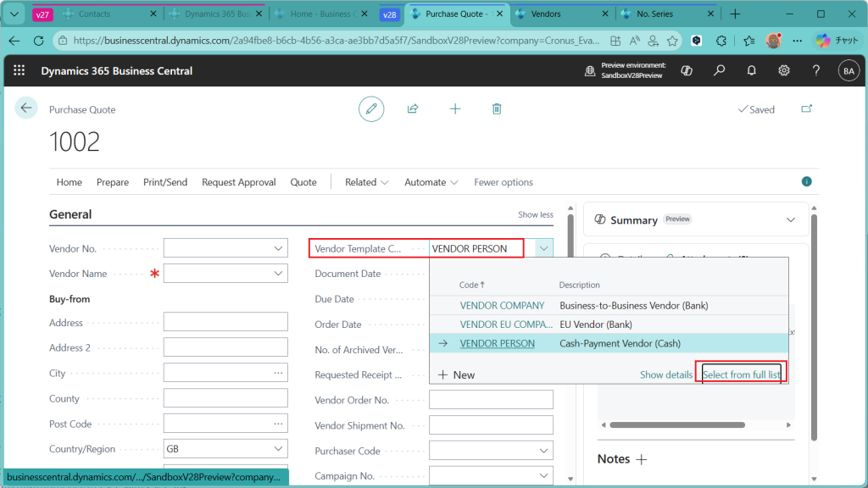This screenshot has width=868, height=488.
Task: Open page in new window icon
Action: click(806, 109)
